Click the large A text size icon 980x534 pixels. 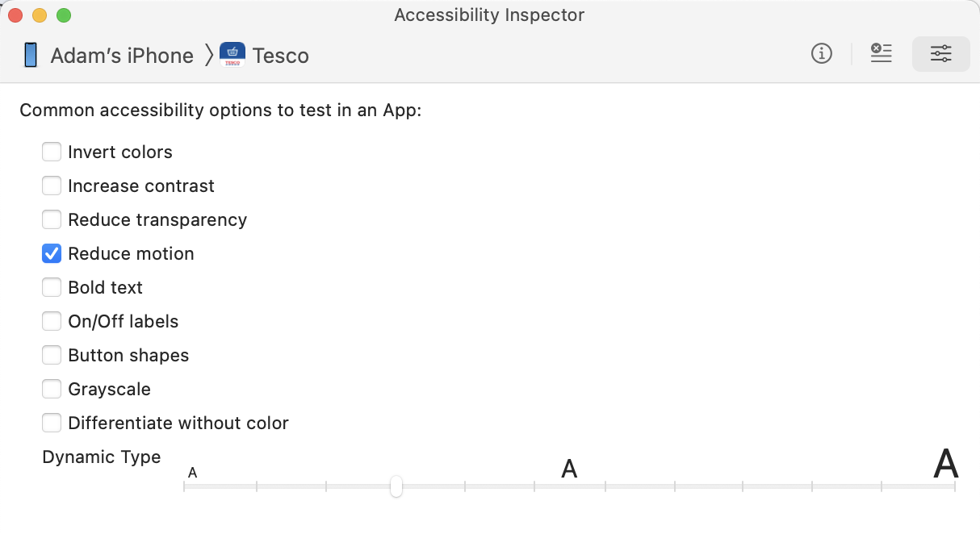point(945,465)
